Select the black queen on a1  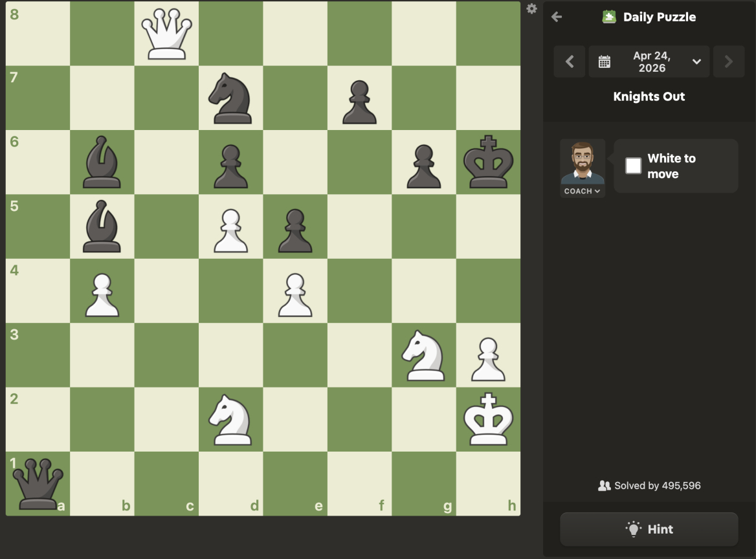point(38,484)
